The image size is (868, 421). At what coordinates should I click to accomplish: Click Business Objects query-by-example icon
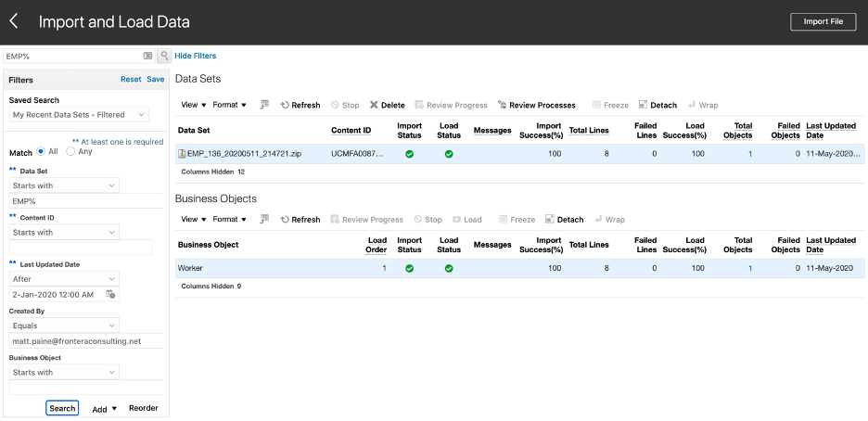pos(264,219)
